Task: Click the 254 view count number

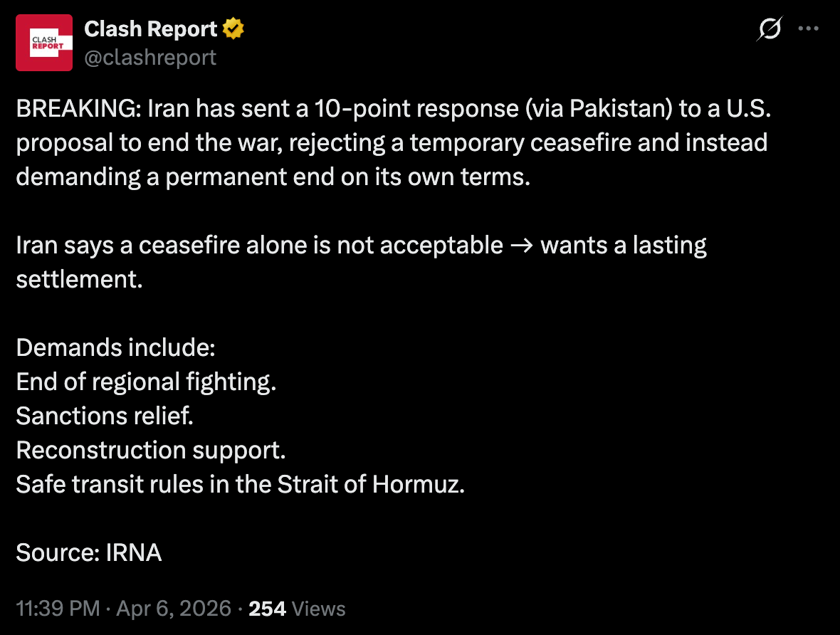Action: pos(267,609)
